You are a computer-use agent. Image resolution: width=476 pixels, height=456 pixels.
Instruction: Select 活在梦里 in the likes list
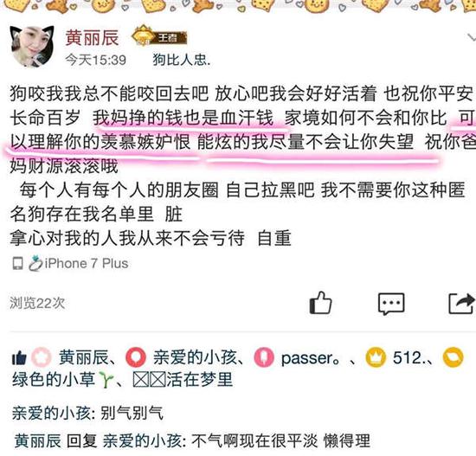pyautogui.click(x=199, y=380)
